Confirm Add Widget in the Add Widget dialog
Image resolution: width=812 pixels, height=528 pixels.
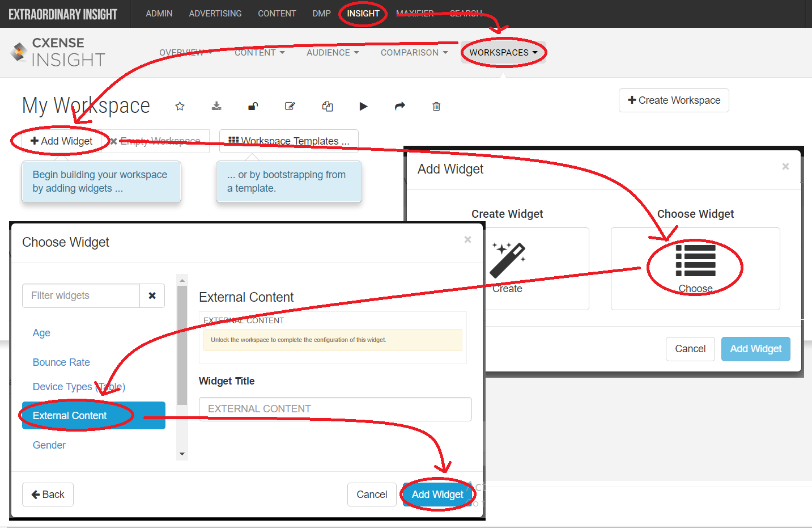[755, 349]
